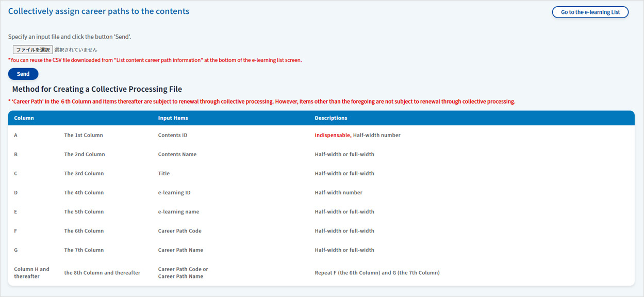Click the 'Contents Name' input item cell
The height and width of the screenshot is (297, 644).
177,154
